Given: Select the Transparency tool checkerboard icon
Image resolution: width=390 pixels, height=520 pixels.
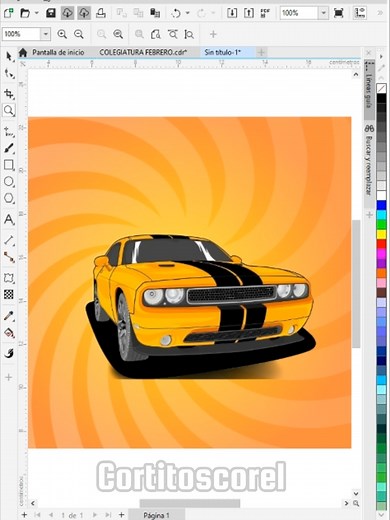Looking at the screenshot, I should (x=9, y=294).
